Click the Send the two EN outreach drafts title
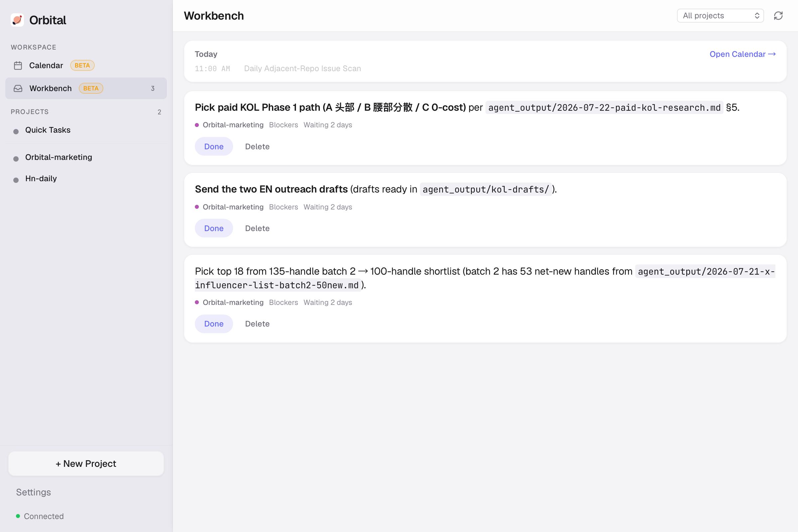The height and width of the screenshot is (532, 798). (271, 189)
